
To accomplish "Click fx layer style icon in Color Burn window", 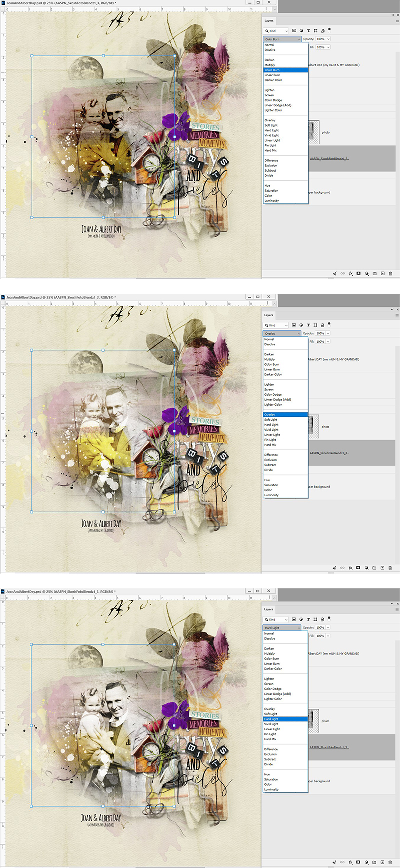I will tap(351, 273).
